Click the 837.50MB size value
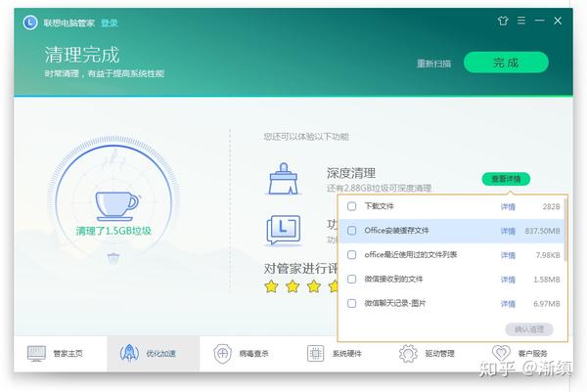This screenshot has width=587, height=392. pos(542,231)
